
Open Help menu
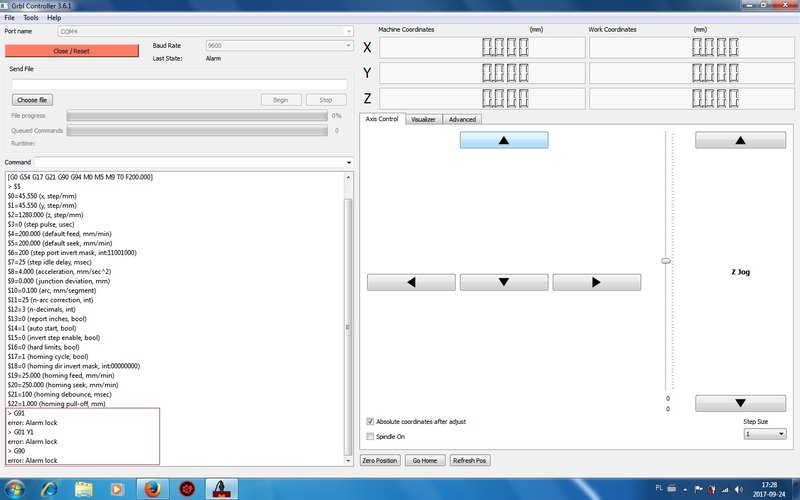[54, 17]
